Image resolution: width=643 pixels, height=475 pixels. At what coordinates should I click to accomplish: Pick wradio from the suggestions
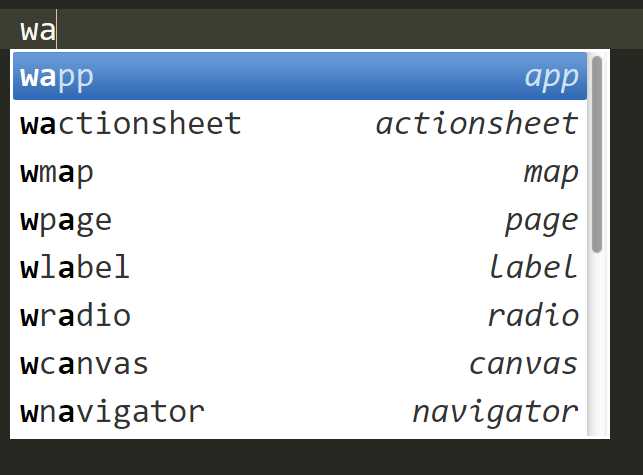coord(300,316)
